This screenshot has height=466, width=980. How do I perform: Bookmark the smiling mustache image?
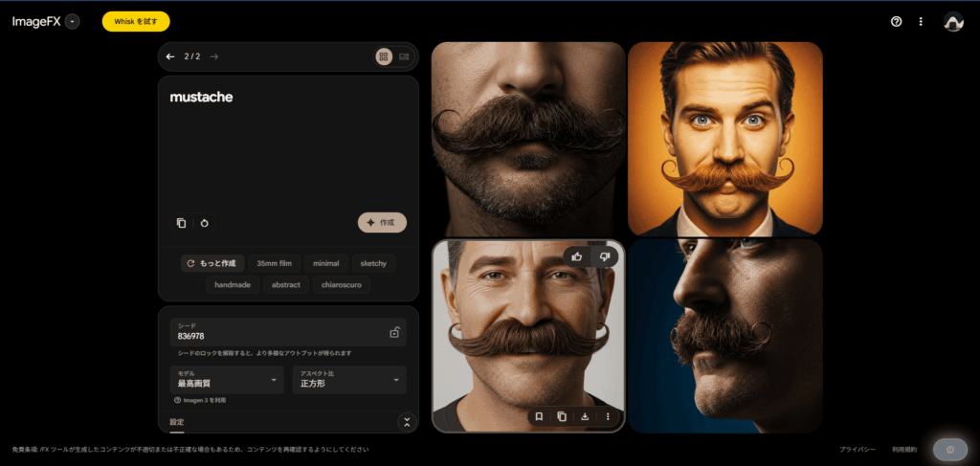coord(539,416)
